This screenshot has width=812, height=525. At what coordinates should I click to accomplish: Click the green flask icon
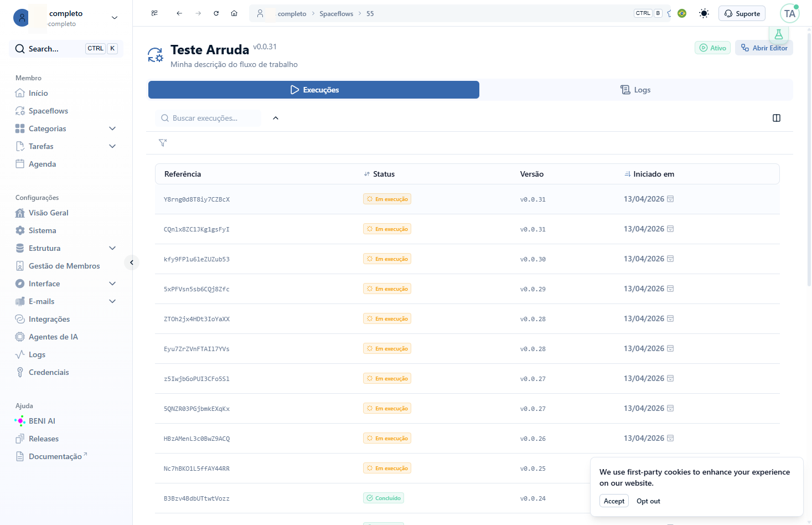(x=779, y=34)
